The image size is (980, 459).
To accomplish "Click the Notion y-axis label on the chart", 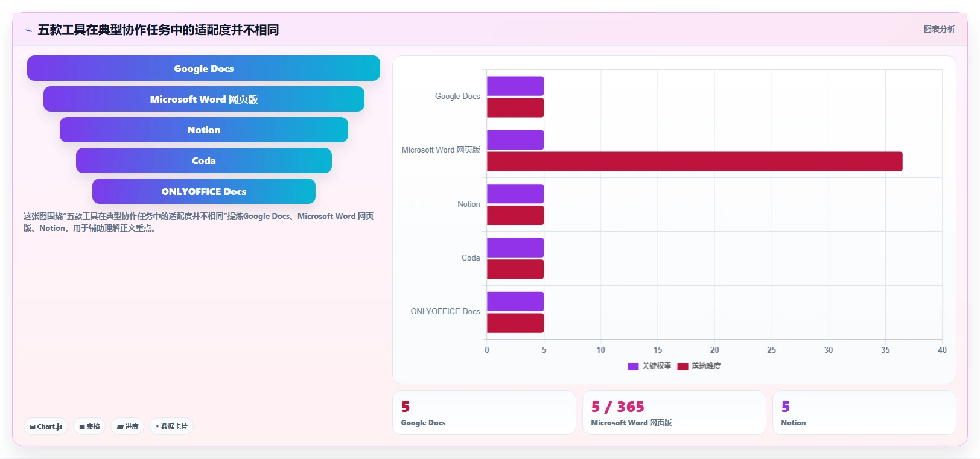I will click(x=469, y=204).
